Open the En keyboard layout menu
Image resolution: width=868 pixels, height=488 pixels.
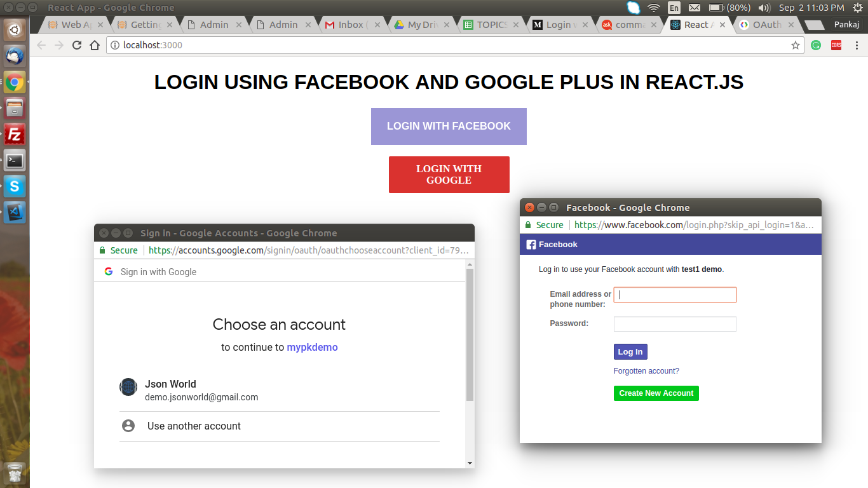(x=674, y=8)
